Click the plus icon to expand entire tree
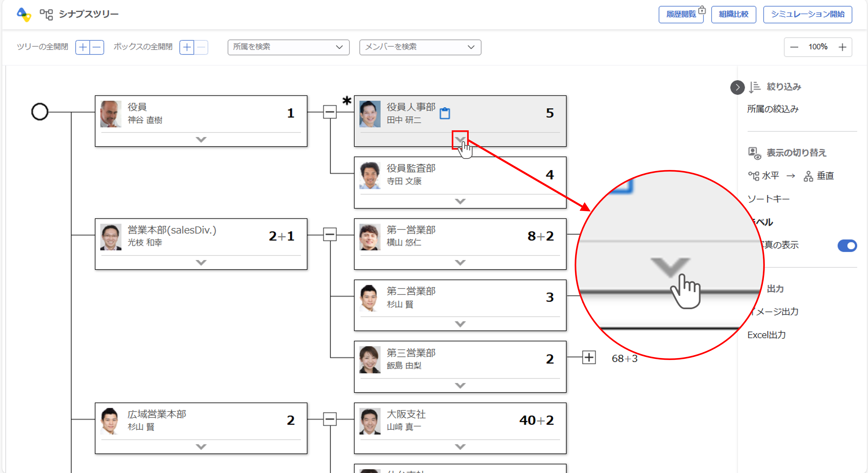Image resolution: width=868 pixels, height=473 pixels. 82,47
